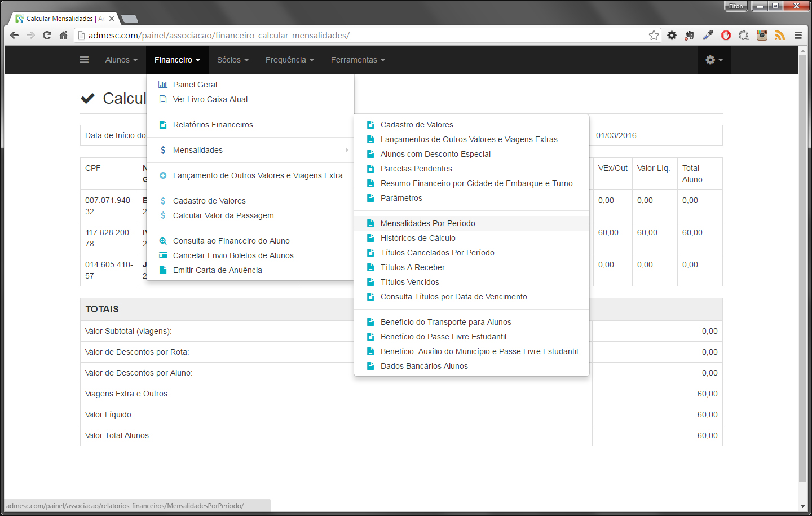Screen dimensions: 812x516
Task: Click the Opera extension icon
Action: [726, 36]
